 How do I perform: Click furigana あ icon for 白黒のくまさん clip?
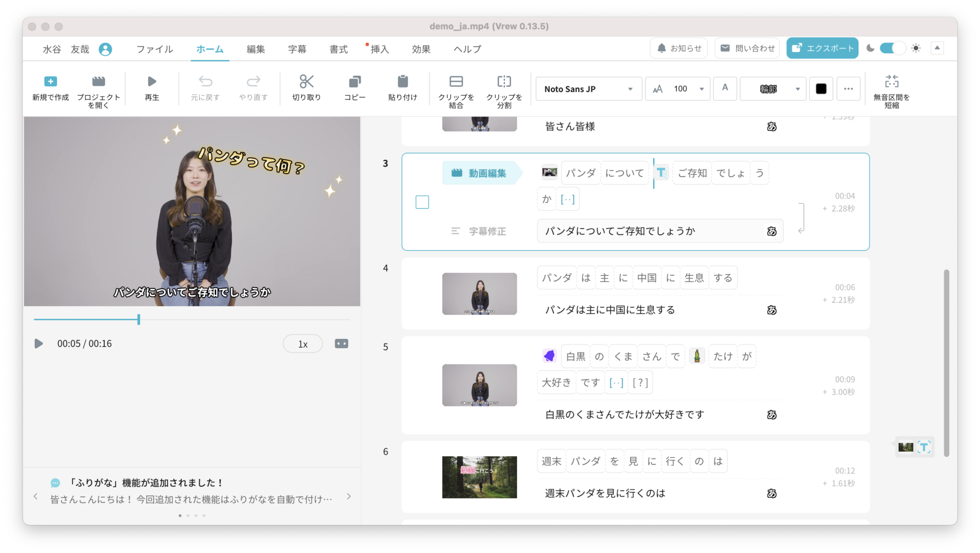click(x=772, y=415)
